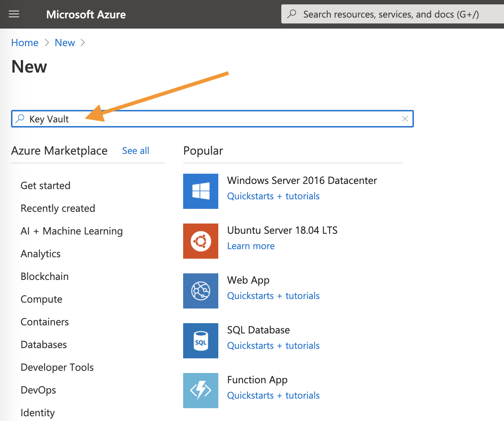Image resolution: width=504 pixels, height=421 pixels.
Task: Select Get started category
Action: click(x=45, y=185)
